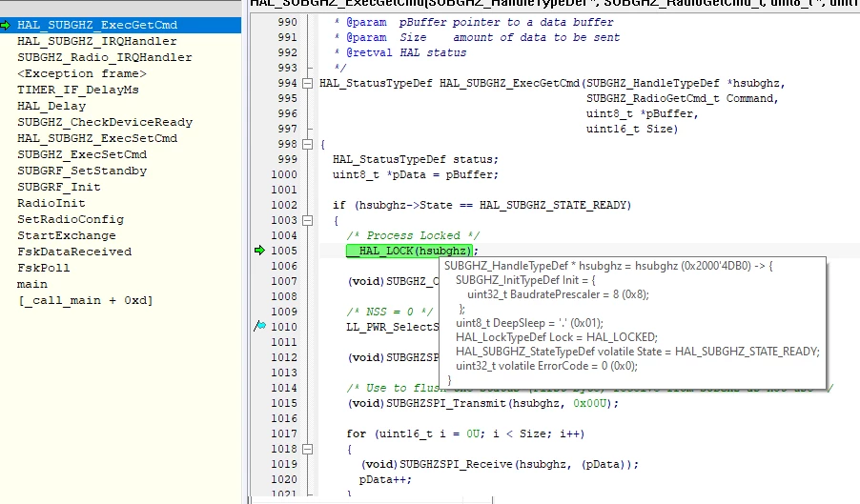Select RadioInit stack frame

click(51, 203)
